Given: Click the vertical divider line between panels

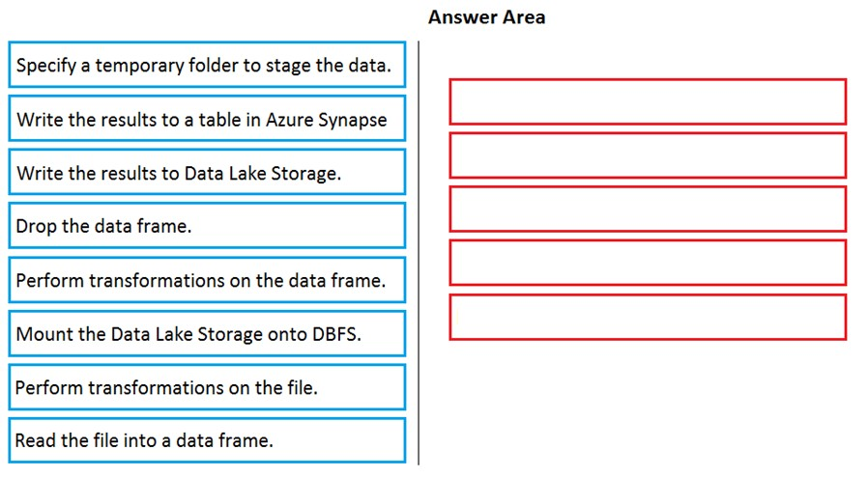Looking at the screenshot, I should pos(419,253).
